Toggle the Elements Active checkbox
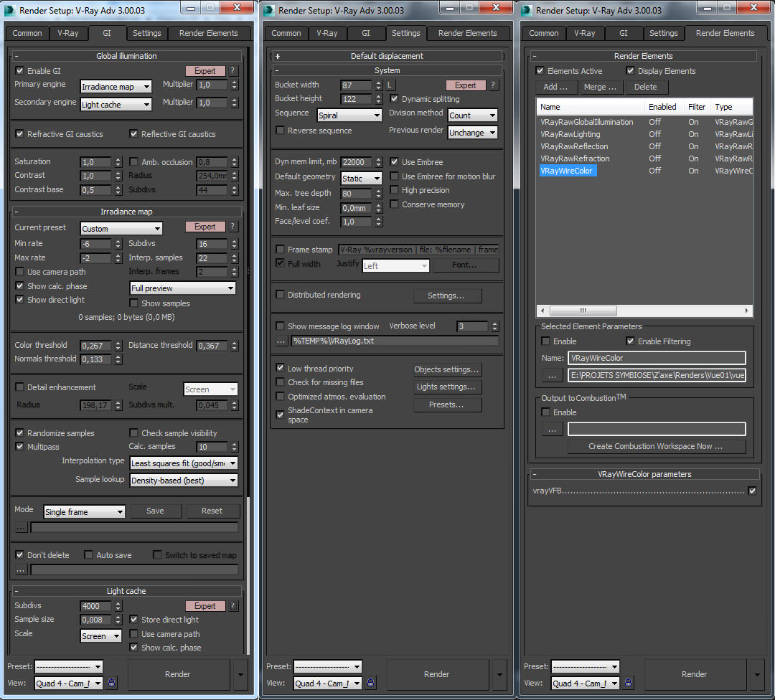 pyautogui.click(x=540, y=70)
